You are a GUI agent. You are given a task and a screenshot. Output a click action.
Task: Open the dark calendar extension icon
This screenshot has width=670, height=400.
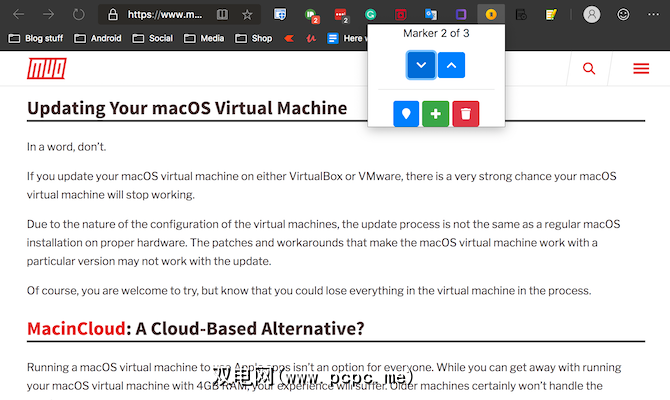point(521,15)
